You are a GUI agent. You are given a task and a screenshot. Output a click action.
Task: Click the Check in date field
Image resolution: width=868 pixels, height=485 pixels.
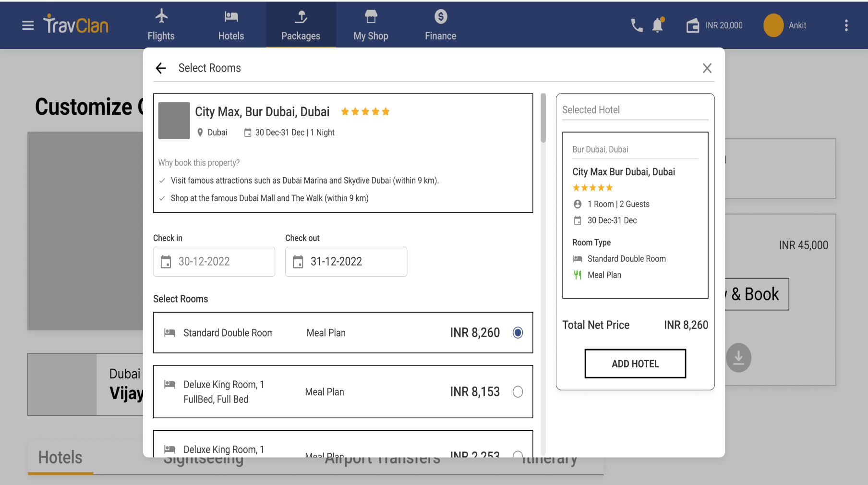214,262
